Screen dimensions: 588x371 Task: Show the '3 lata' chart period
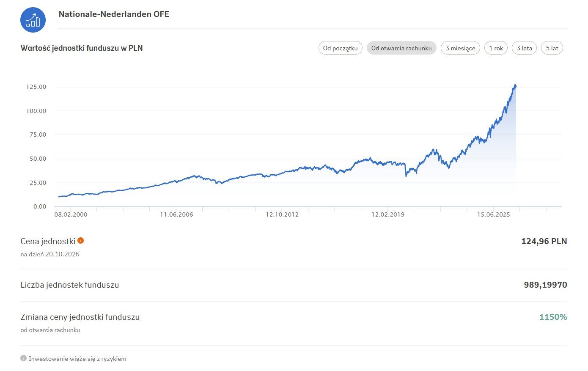click(x=524, y=48)
